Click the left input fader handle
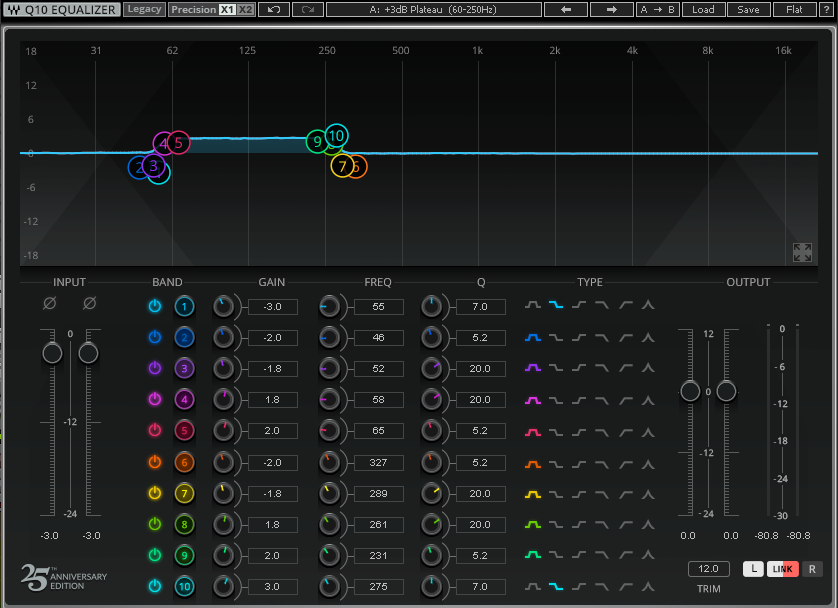 [x=52, y=353]
